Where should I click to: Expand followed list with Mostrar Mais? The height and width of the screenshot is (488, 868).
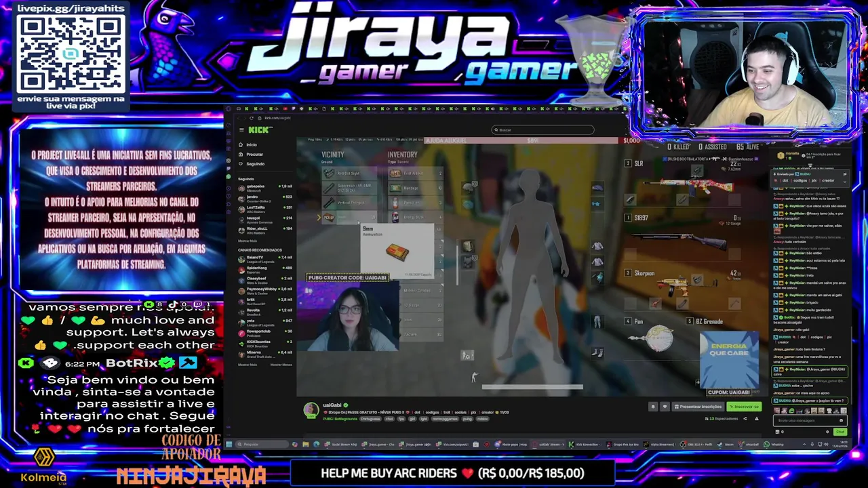click(x=248, y=241)
